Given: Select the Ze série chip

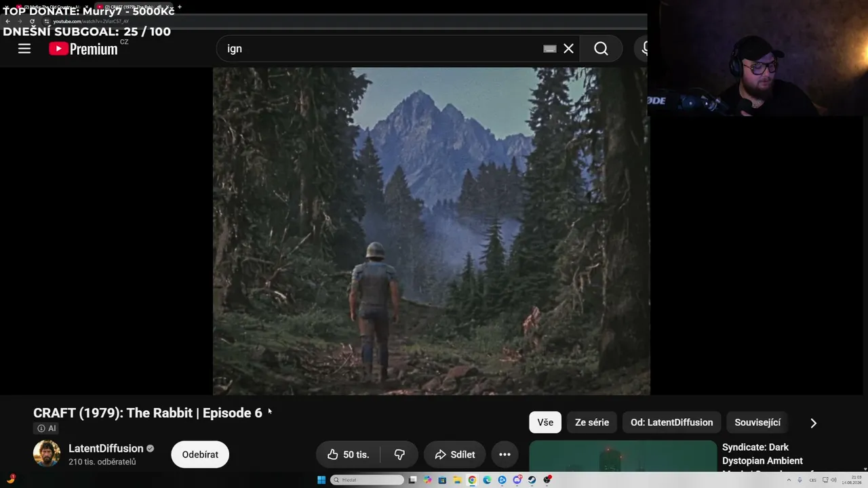Looking at the screenshot, I should [x=592, y=422].
